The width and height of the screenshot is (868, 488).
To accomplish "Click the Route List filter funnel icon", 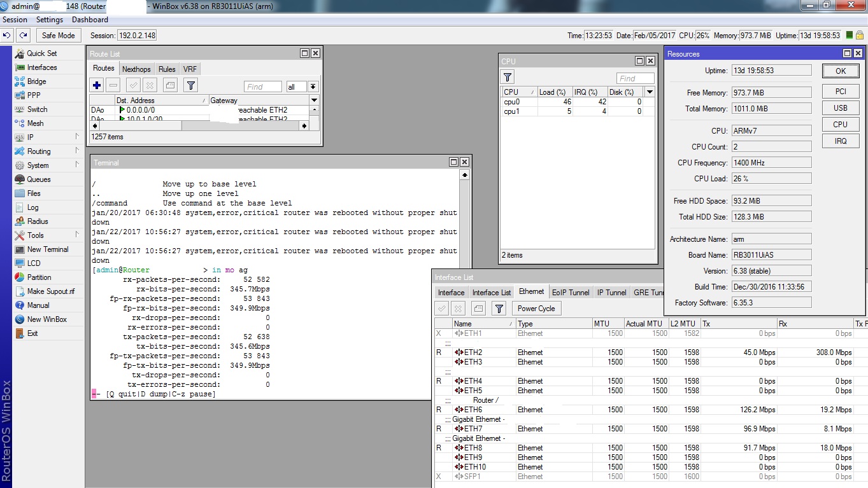I will click(190, 85).
